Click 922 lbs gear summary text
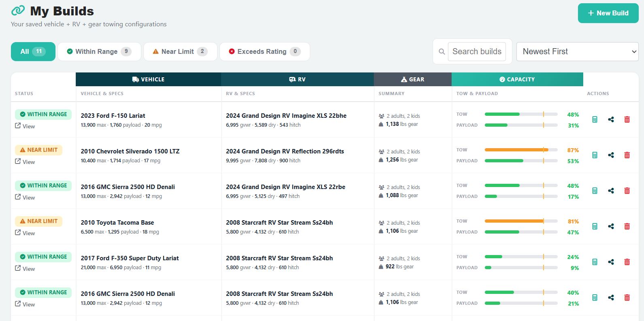The image size is (644, 321). point(399,267)
